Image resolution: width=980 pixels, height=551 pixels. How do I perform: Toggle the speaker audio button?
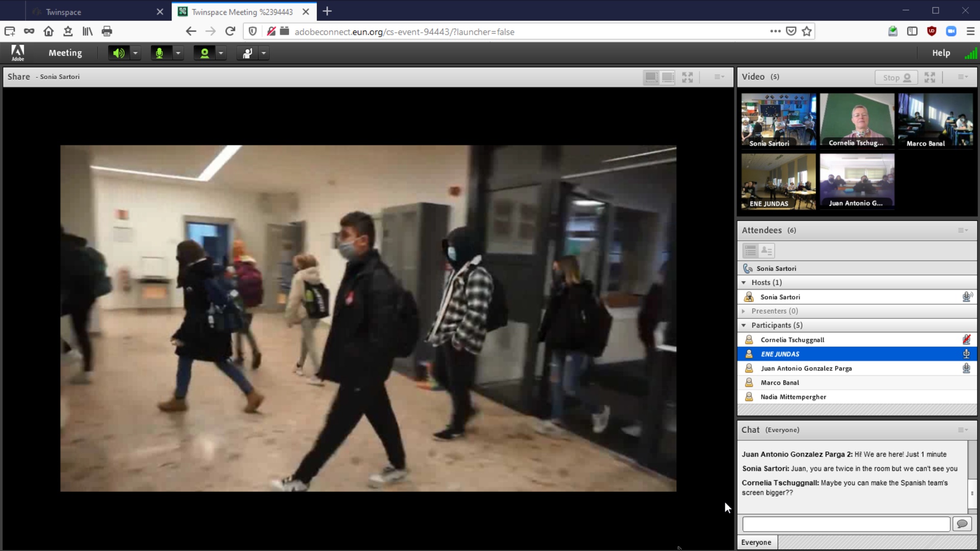point(118,53)
